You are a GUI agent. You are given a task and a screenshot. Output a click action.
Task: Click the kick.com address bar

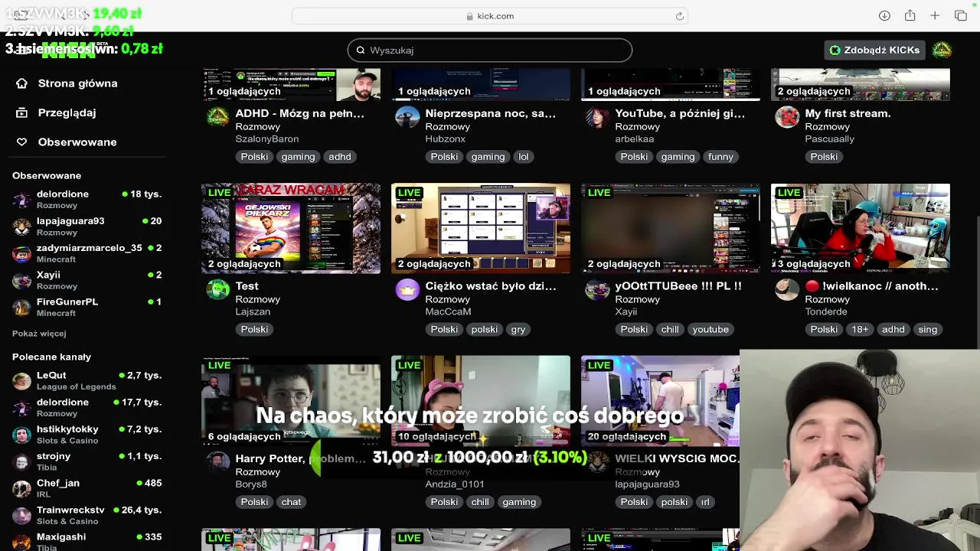click(490, 16)
